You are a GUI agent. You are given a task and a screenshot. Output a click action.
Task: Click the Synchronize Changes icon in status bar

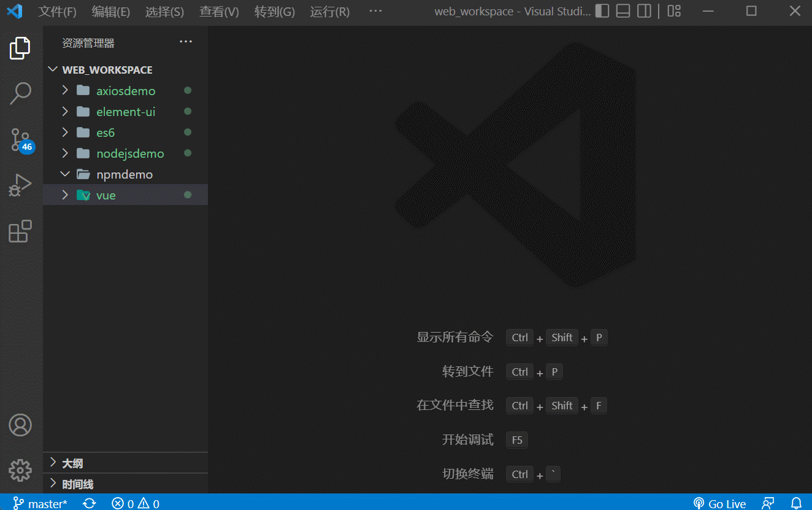point(90,503)
